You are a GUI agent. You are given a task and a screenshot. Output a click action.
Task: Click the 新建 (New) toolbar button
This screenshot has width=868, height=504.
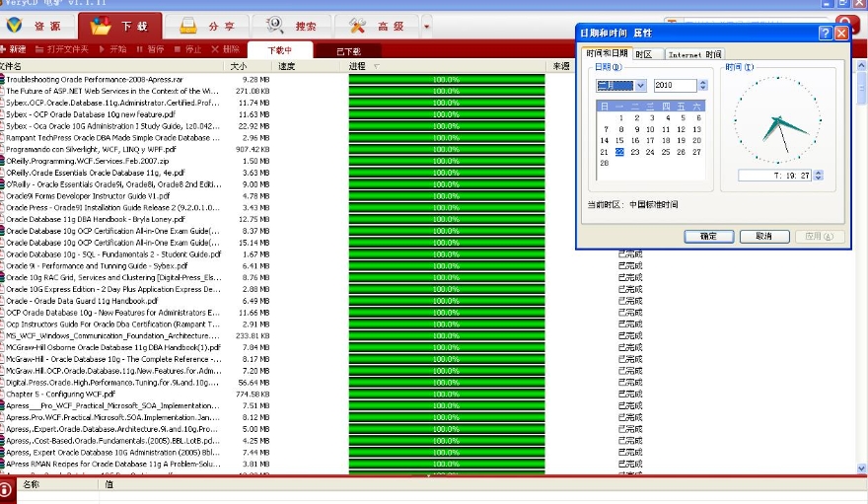point(13,49)
